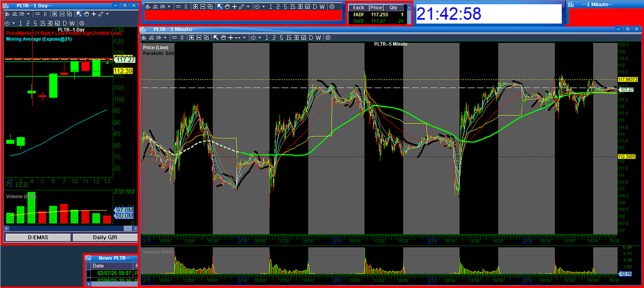The width and height of the screenshot is (644, 288).
Task: Open news row dated 02/07/25 09:07
Action: (x=112, y=273)
